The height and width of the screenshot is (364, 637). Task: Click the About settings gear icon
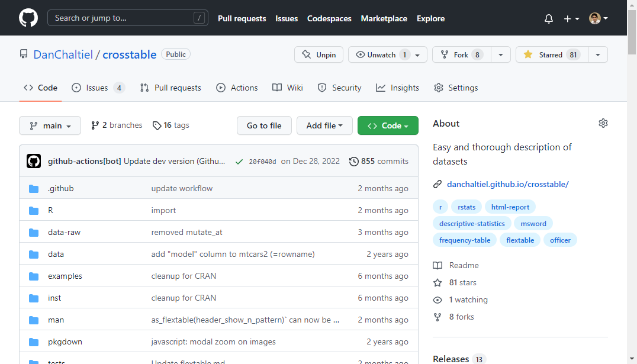pos(603,123)
